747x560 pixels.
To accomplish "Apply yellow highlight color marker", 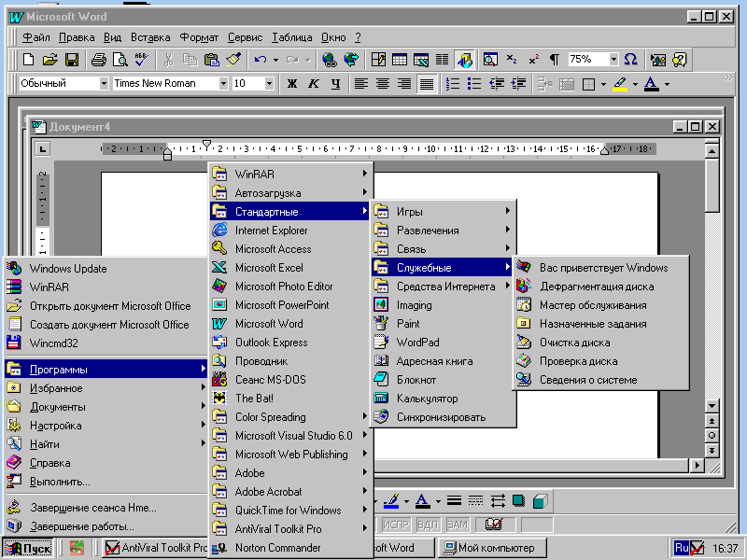I will tap(620, 84).
